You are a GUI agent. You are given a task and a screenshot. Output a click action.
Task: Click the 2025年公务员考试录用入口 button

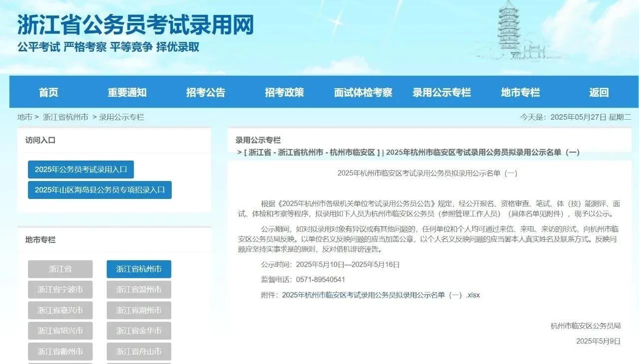tap(81, 170)
